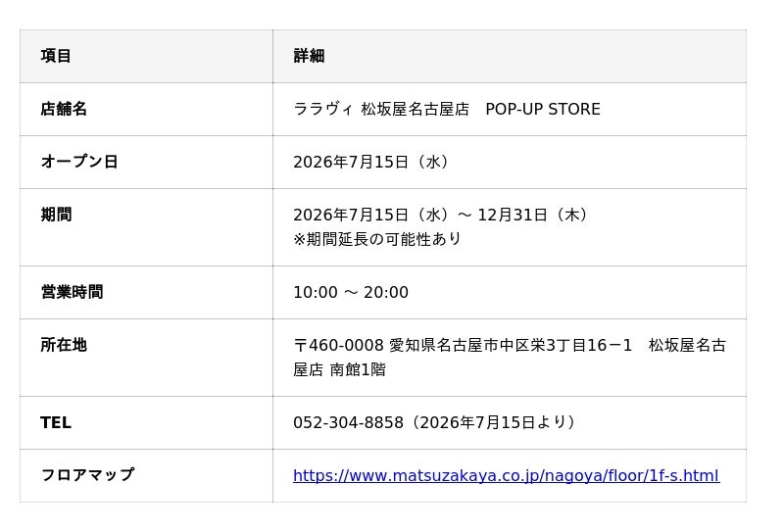Select the TEL row label
Screen dimensions: 784x532
point(56,422)
